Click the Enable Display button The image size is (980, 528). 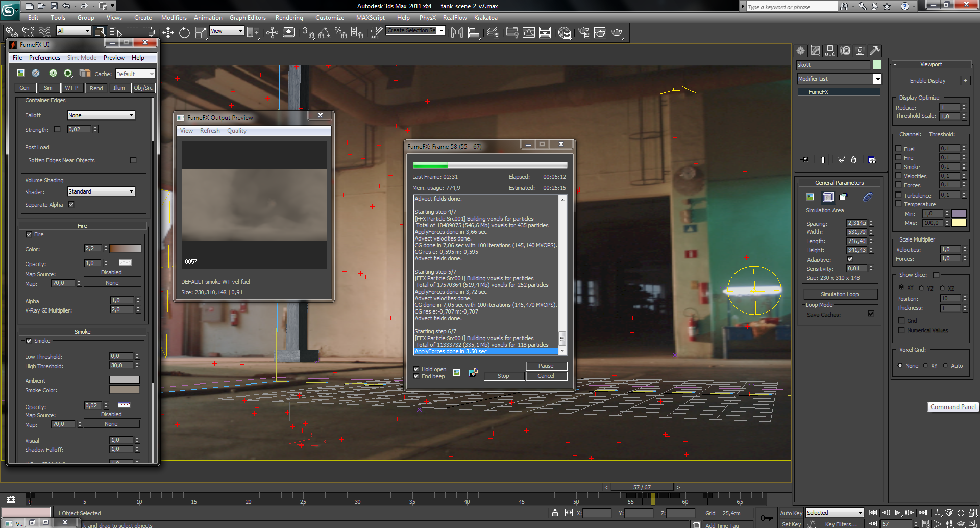(x=927, y=81)
